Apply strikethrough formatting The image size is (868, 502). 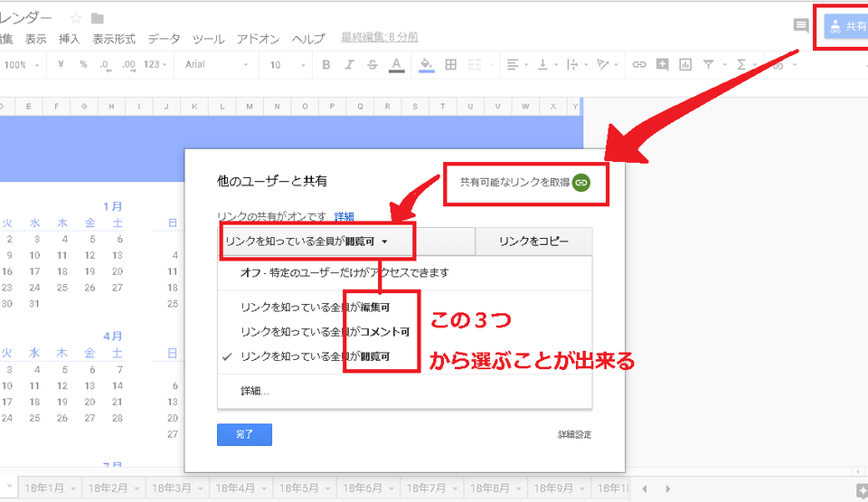373,65
